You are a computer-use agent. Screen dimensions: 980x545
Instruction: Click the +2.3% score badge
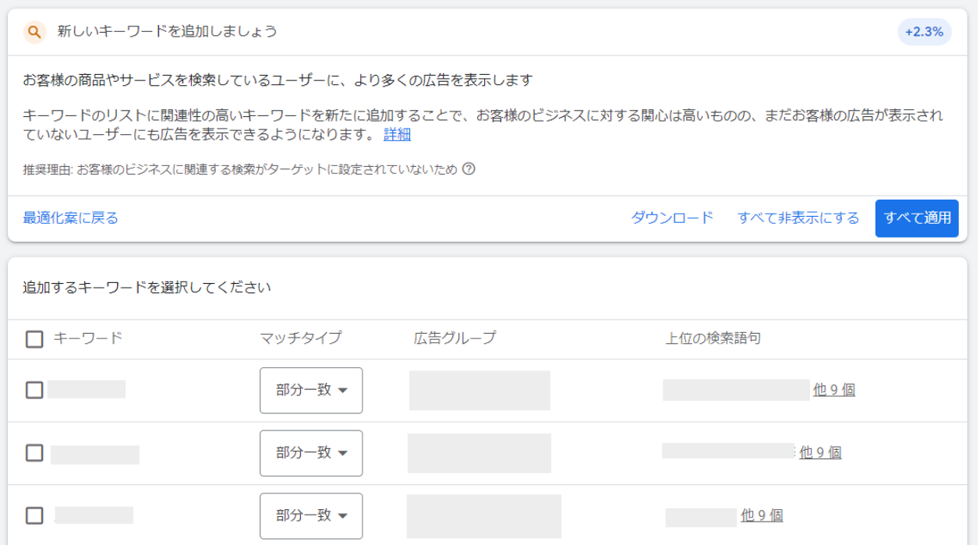924,32
